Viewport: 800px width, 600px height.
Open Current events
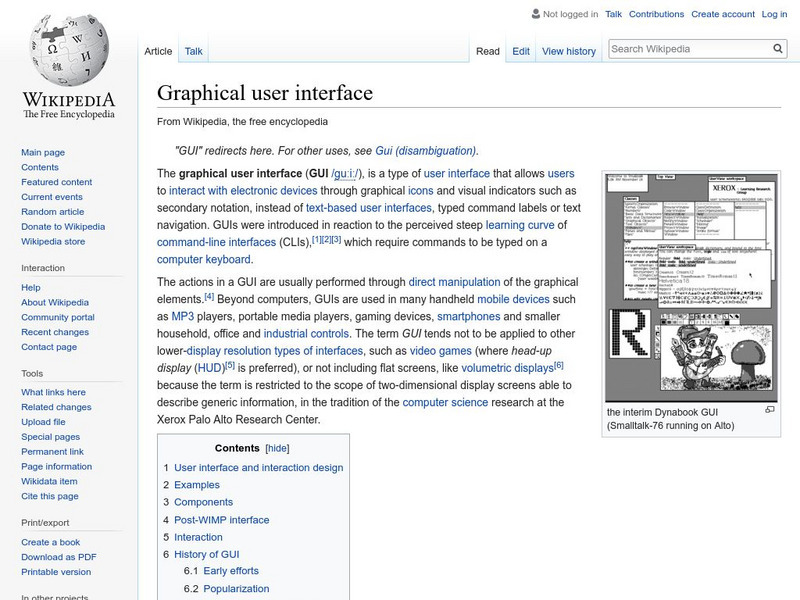(52, 196)
